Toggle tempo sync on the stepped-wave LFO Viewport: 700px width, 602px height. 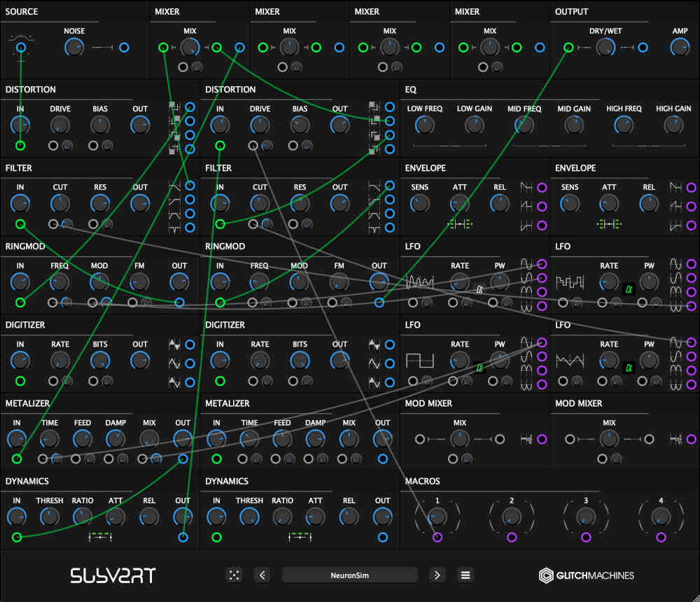(629, 289)
